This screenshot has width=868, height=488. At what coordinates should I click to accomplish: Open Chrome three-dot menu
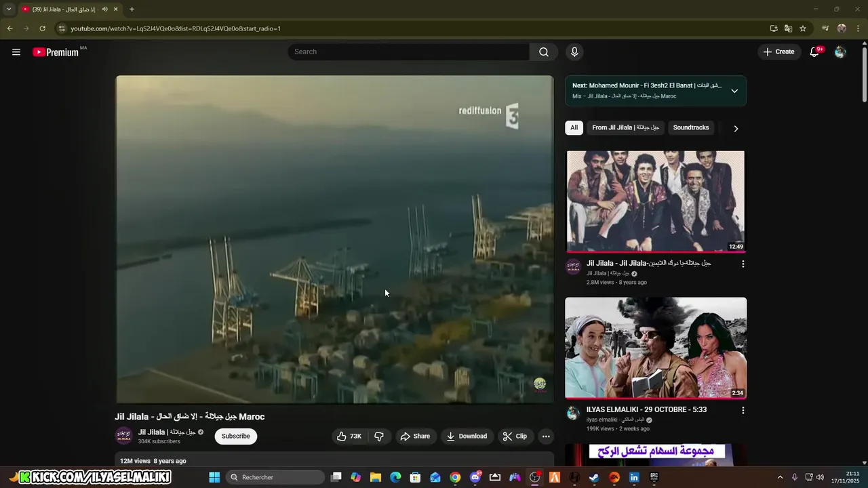click(x=859, y=28)
